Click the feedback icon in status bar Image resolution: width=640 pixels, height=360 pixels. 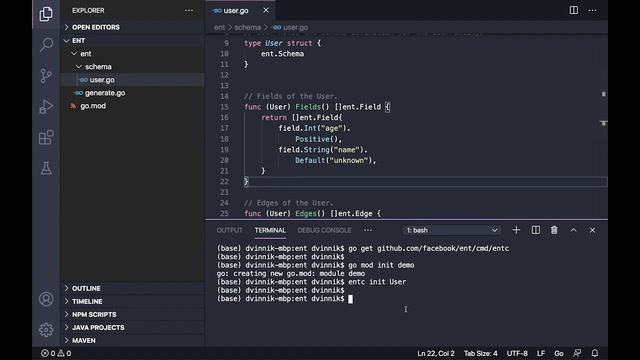pos(577,353)
